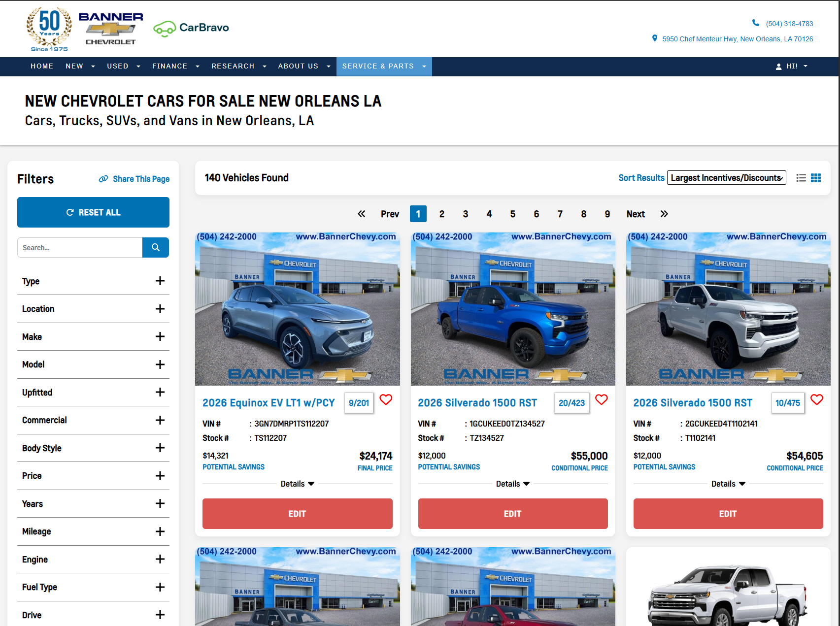Open the ABOUT US navigation menu
This screenshot has width=840, height=626.
[304, 66]
